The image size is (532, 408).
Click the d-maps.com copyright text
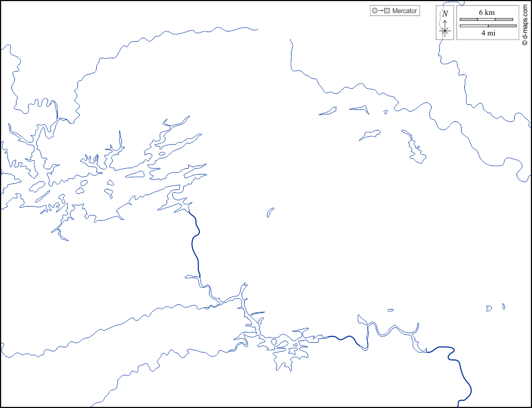[x=525, y=25]
